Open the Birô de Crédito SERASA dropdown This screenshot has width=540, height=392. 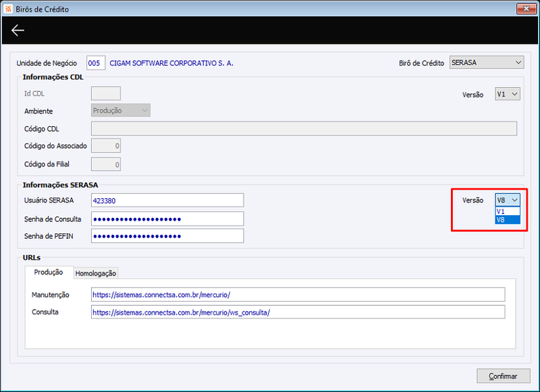point(487,63)
